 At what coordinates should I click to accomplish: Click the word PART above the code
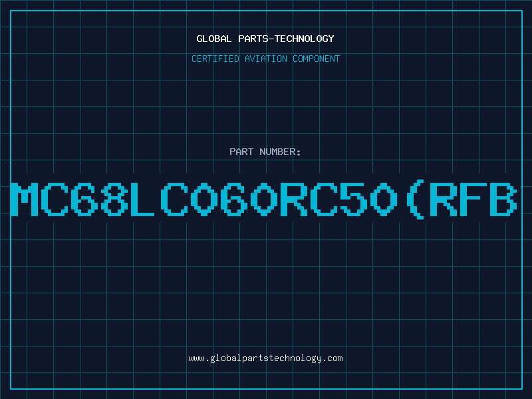coord(241,152)
